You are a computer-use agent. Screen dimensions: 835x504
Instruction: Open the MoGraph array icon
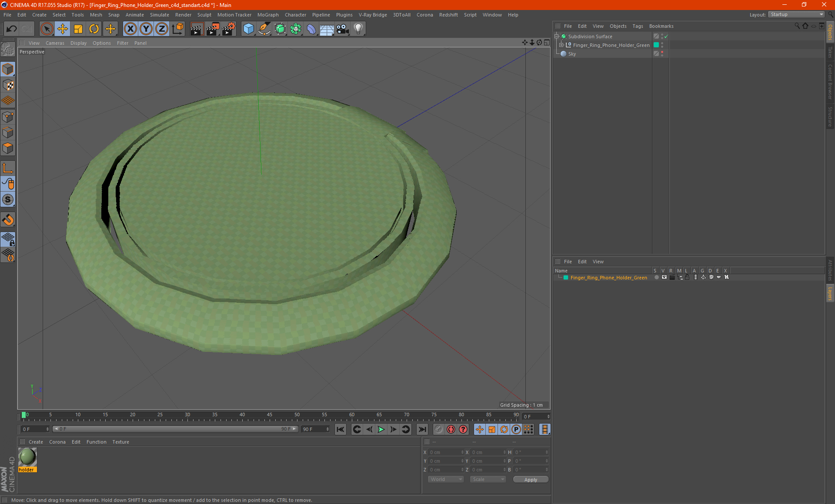pos(296,29)
